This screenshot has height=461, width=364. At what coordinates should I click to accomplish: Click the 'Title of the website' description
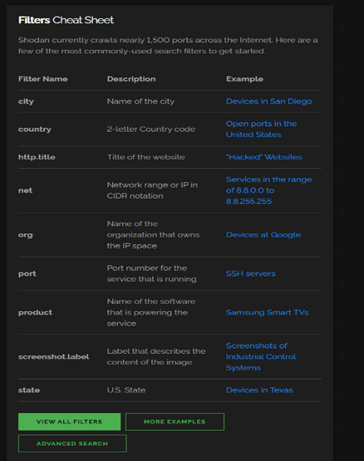[146, 157]
